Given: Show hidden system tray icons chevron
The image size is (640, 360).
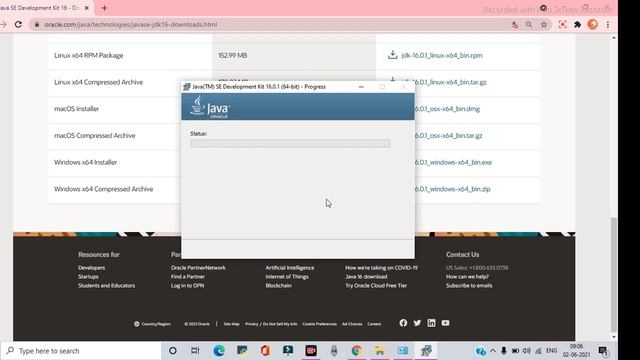Looking at the screenshot, I should [x=493, y=351].
